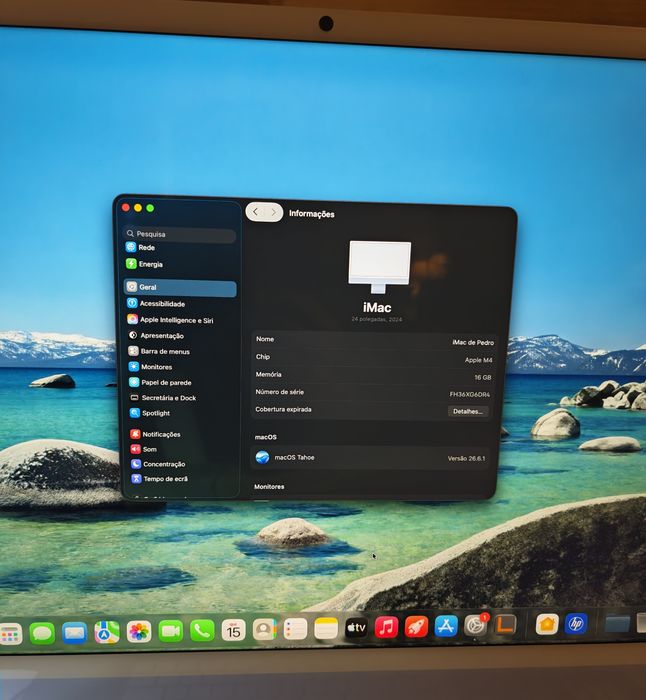
Task: Click the Informações window title
Action: coord(312,214)
